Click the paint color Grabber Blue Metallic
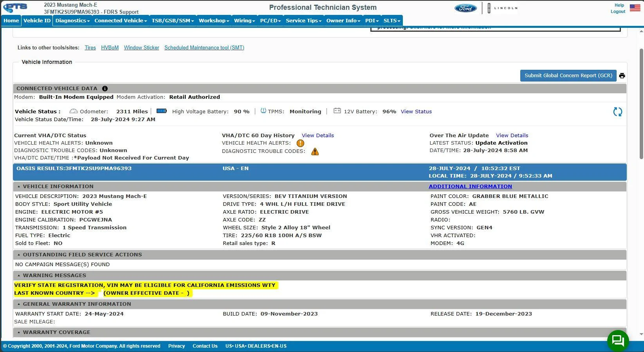Screen dimensions: 644x352 point(510,196)
